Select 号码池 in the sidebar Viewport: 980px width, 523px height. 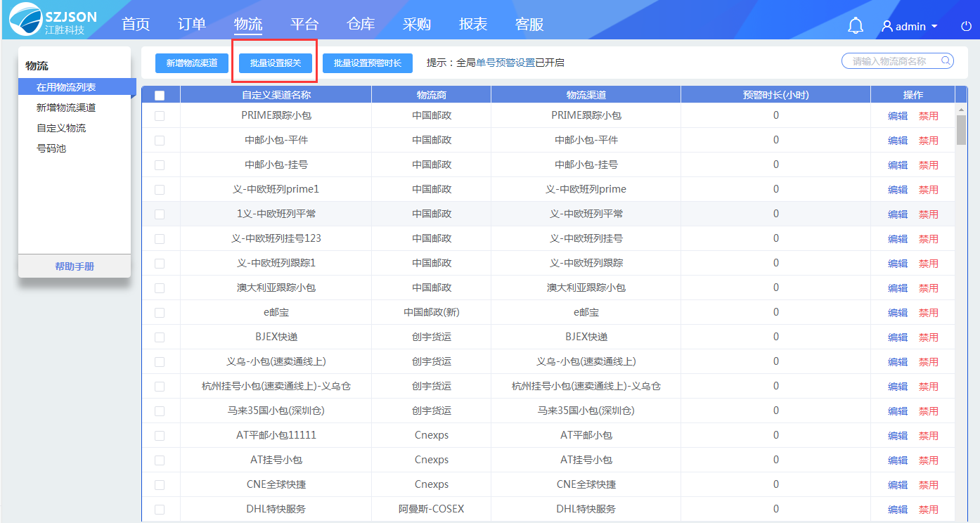tap(51, 148)
